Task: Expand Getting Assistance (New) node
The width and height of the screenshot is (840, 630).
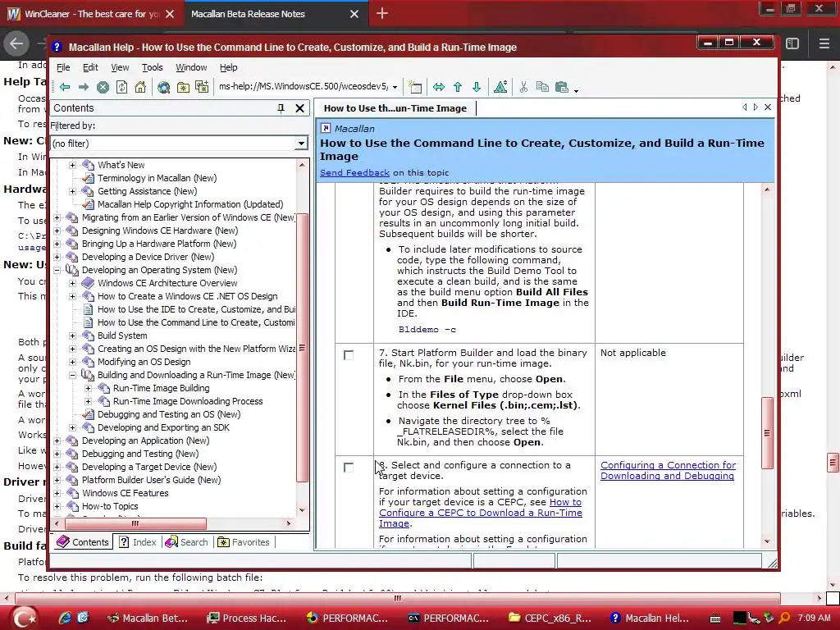Action: [72, 191]
